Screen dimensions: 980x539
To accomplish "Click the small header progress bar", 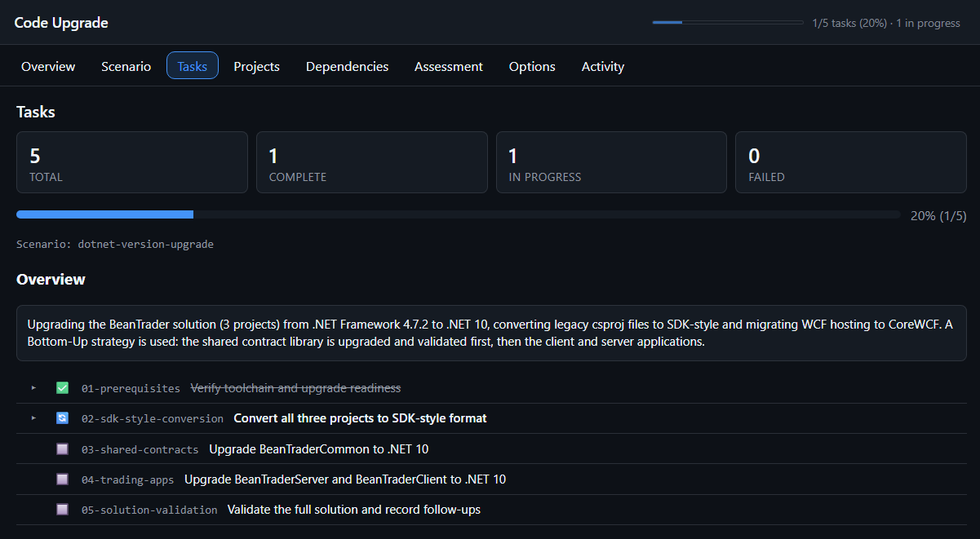I will (x=728, y=23).
